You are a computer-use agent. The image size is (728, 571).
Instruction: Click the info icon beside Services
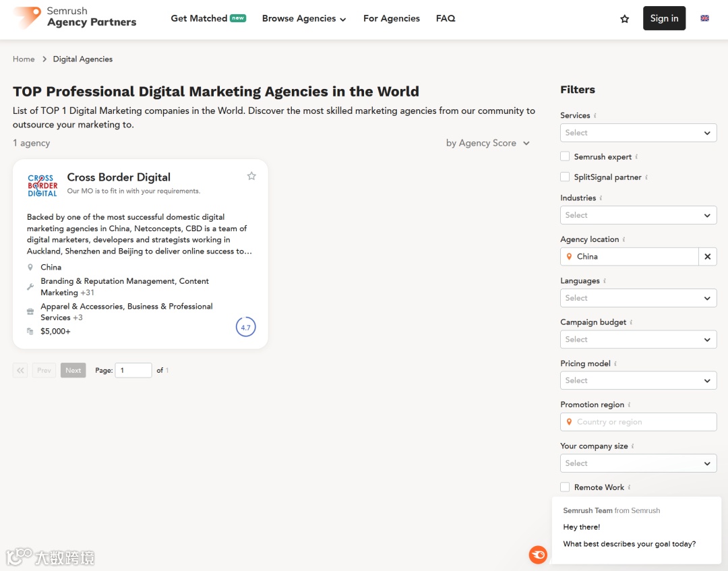coord(595,116)
